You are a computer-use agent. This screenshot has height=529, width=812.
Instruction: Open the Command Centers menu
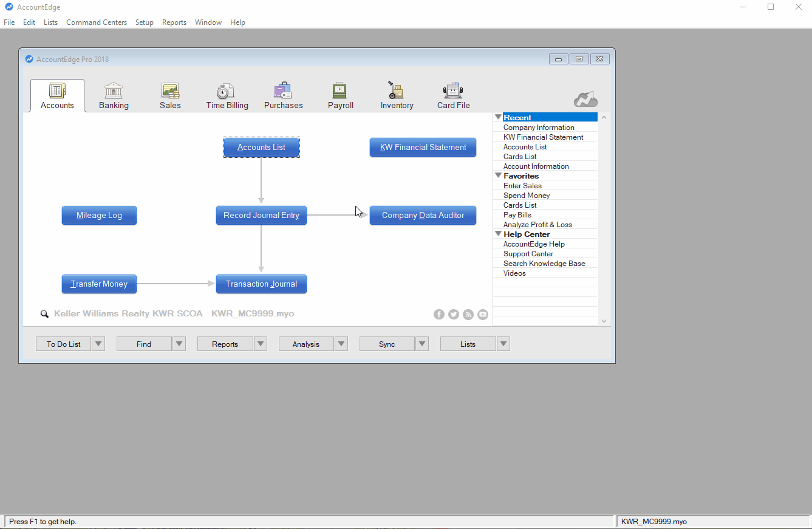pos(97,22)
